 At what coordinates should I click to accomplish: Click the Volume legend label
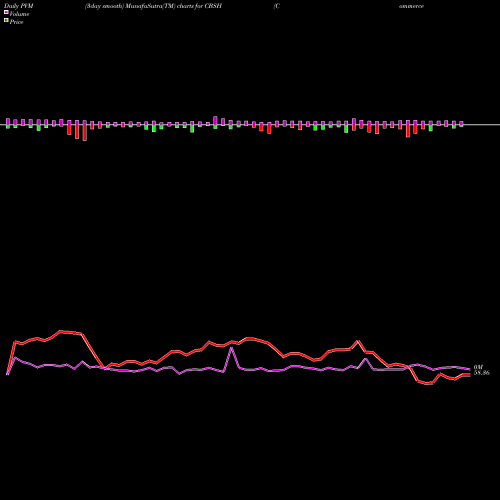pos(19,14)
